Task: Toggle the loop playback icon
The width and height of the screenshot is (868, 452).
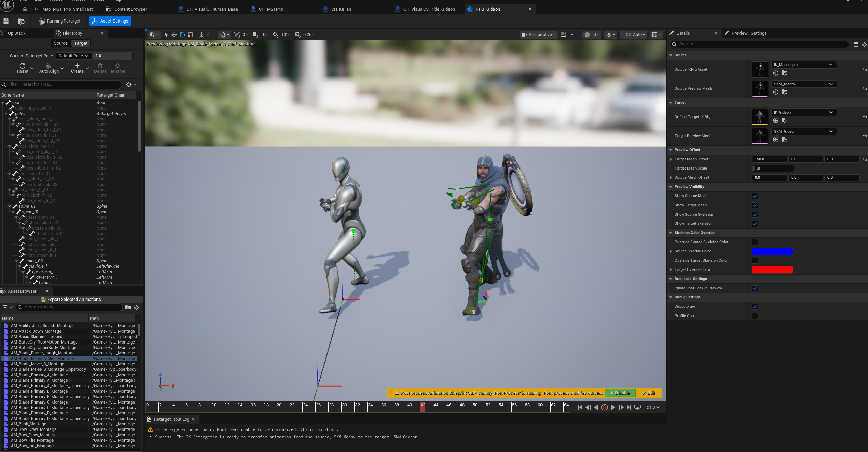Action: (637, 407)
